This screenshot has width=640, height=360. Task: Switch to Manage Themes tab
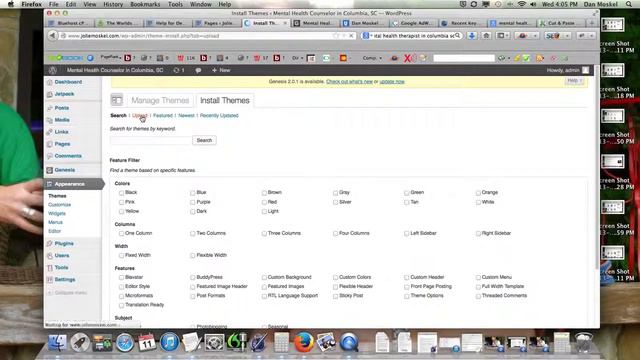(160, 100)
